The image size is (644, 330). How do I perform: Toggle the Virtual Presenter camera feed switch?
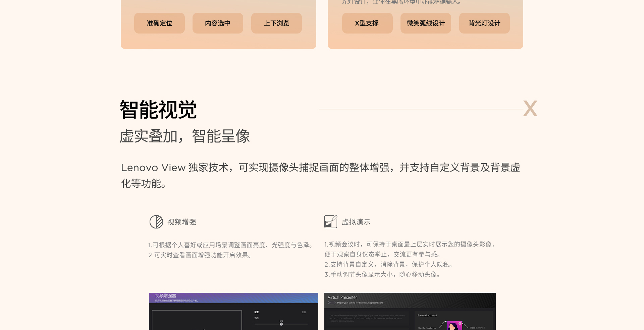(332, 303)
